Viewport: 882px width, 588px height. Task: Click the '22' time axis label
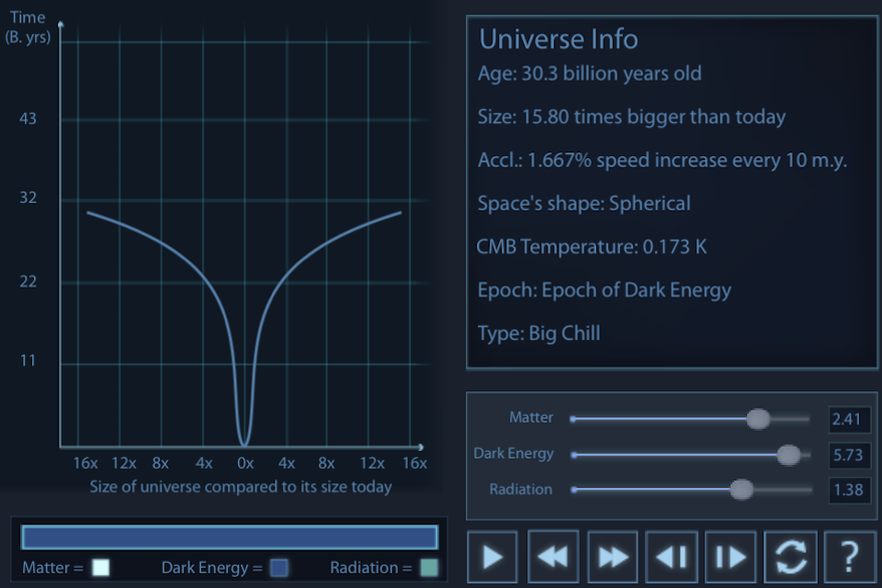[28, 281]
